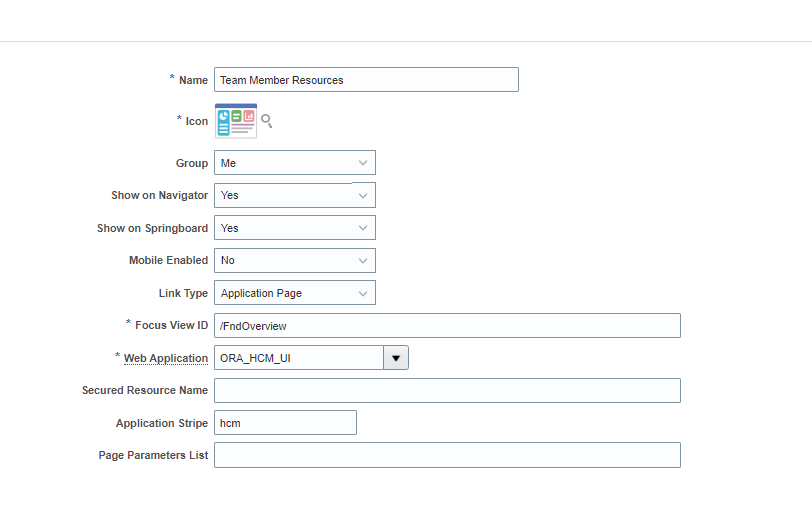Click the Secured Resource Name field

pyautogui.click(x=447, y=390)
